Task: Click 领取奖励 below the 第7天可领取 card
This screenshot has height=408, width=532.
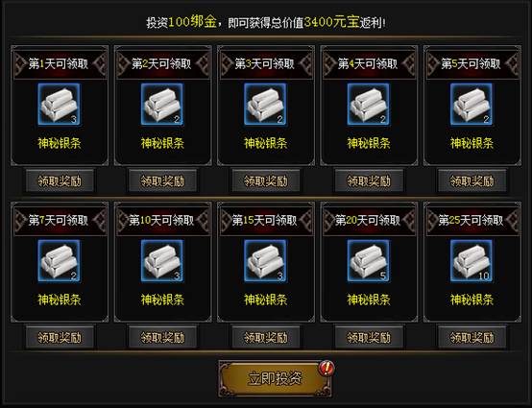Action: (x=60, y=337)
